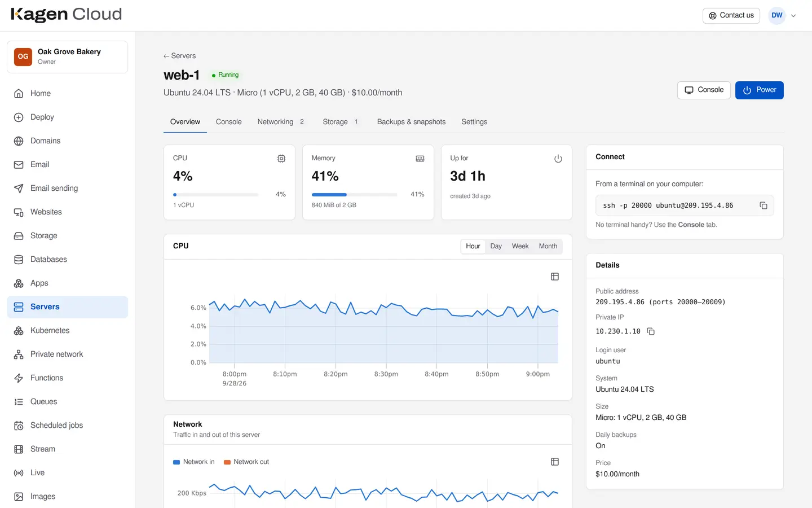Open the server Settings tab
The height and width of the screenshot is (508, 812).
pos(474,122)
